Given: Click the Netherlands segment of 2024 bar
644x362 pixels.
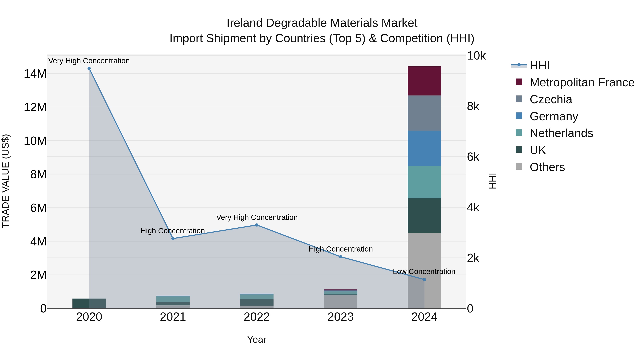Looking at the screenshot, I should [x=424, y=182].
